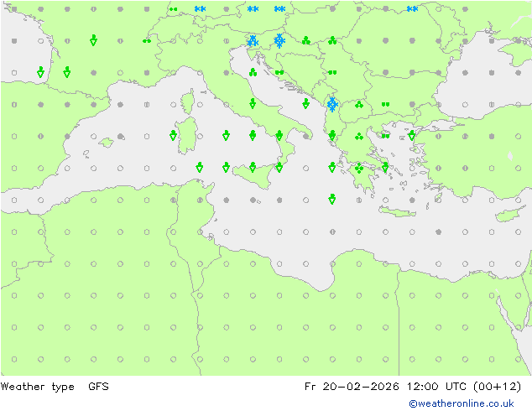Click the green shower symbol near Istanbul
532x411 pixels.
click(412, 135)
